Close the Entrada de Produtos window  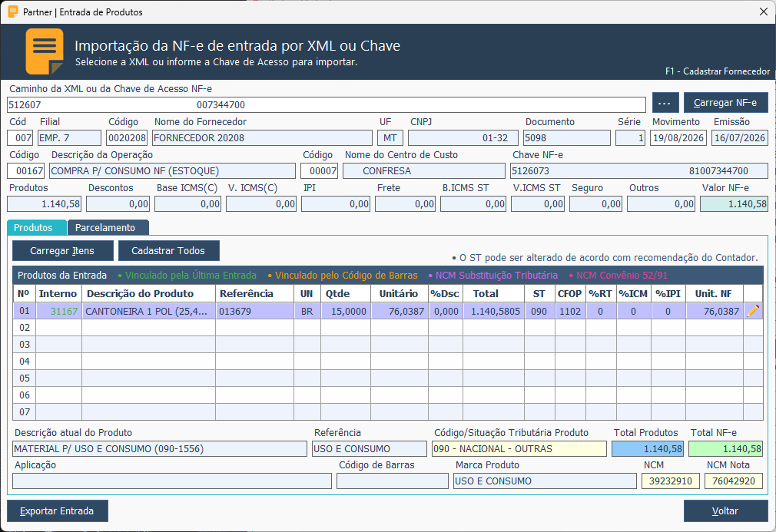pyautogui.click(x=764, y=12)
